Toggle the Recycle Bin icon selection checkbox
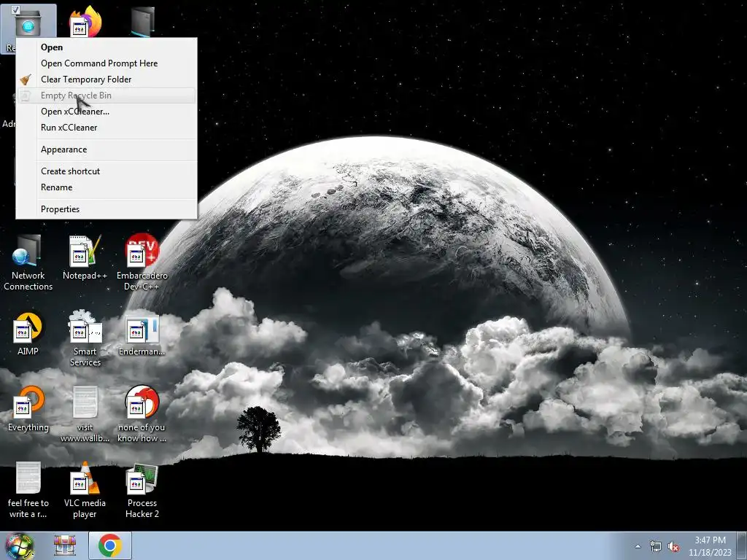This screenshot has height=560, width=747. tap(15, 9)
